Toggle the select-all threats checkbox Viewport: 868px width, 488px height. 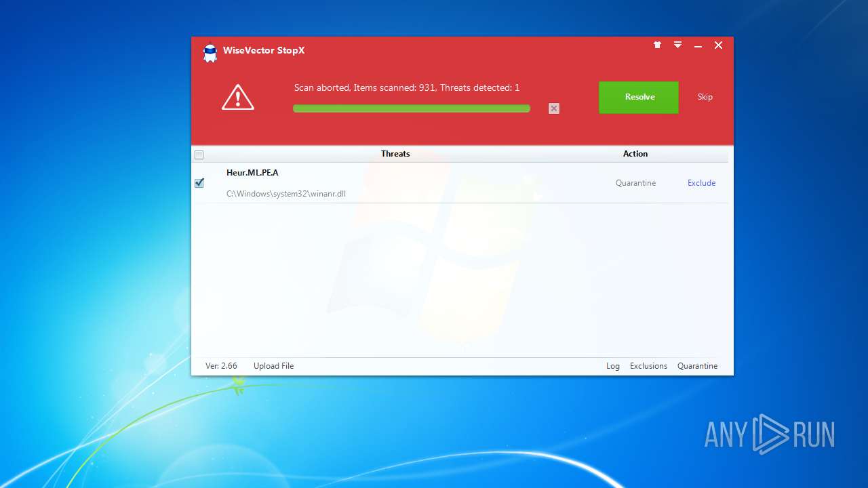(199, 155)
